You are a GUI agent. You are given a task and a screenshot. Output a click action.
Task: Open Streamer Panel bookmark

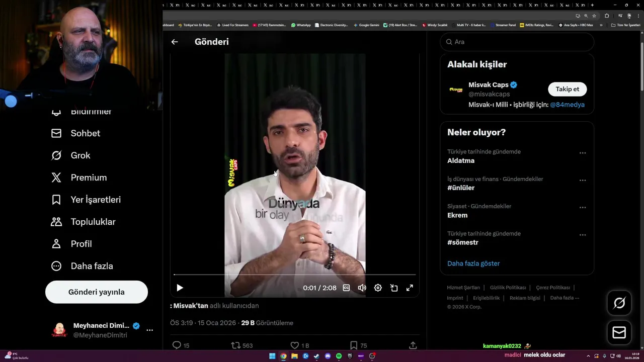(x=503, y=25)
